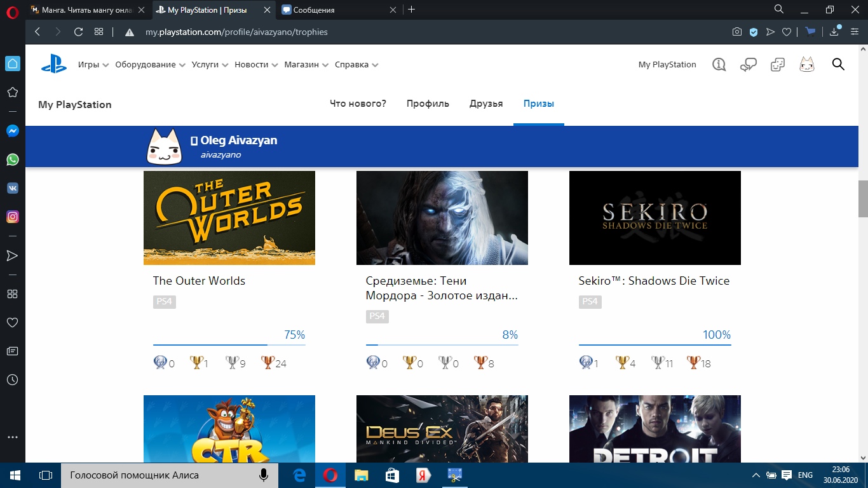868x488 pixels.
Task: Reload the current page
Action: (x=78, y=32)
